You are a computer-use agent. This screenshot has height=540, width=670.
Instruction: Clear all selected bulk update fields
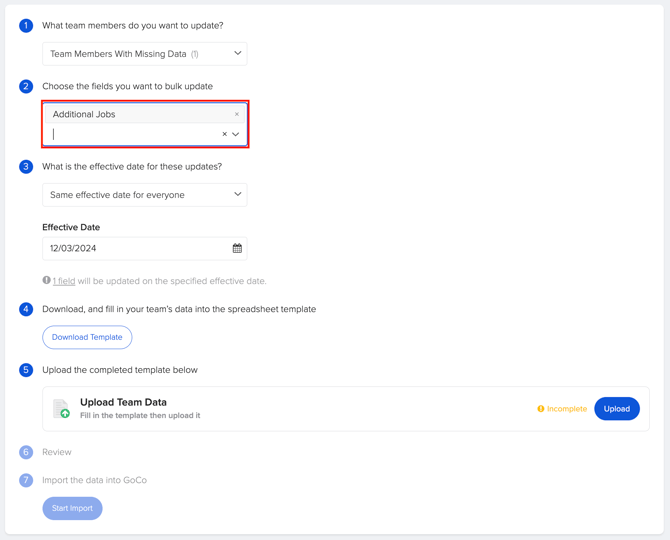[x=224, y=134]
